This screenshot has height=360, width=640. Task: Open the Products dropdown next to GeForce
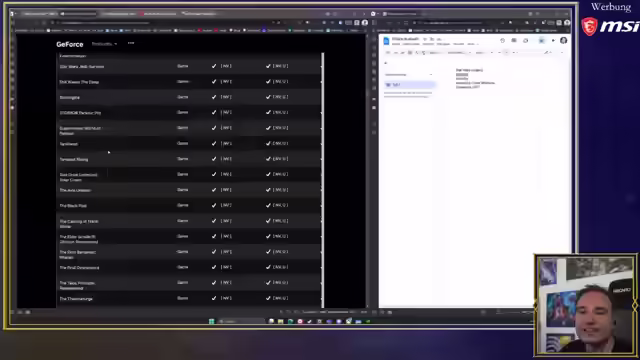pyautogui.click(x=104, y=44)
